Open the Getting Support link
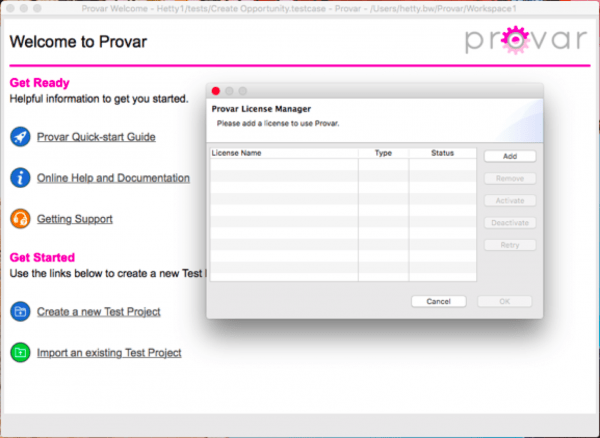Screen dimensions: 600x438 (x=75, y=219)
